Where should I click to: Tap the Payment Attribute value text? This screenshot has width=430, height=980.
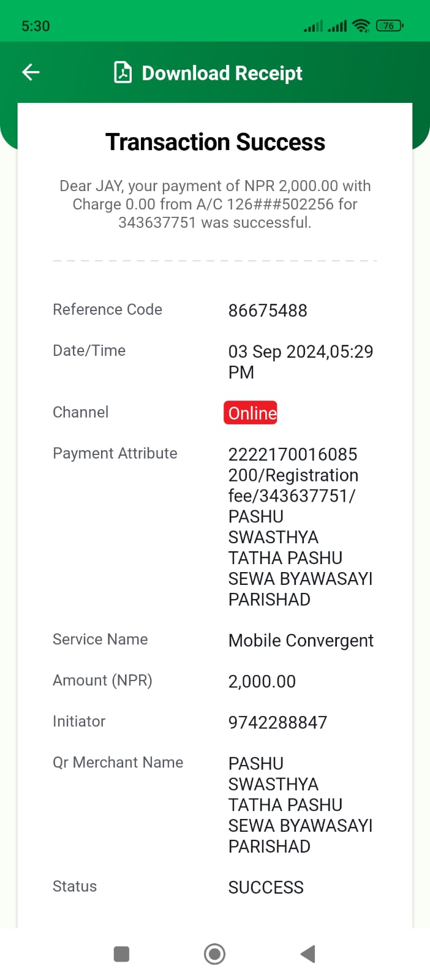coord(301,527)
